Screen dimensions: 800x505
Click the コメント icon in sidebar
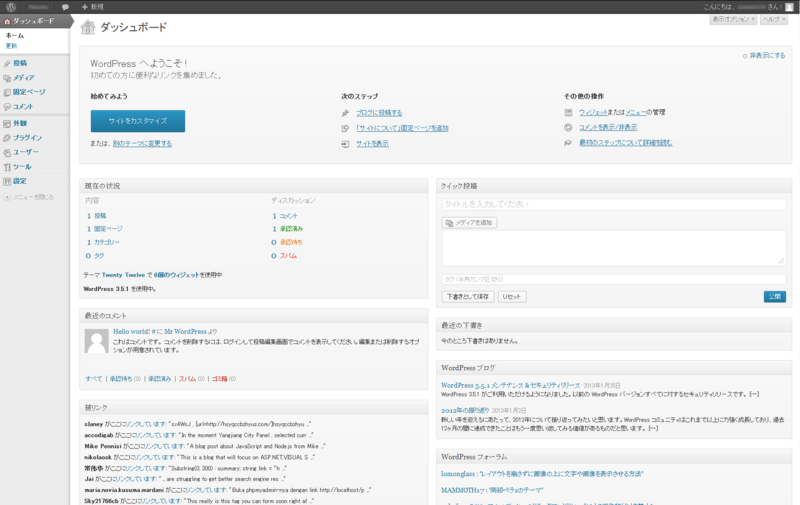7,107
